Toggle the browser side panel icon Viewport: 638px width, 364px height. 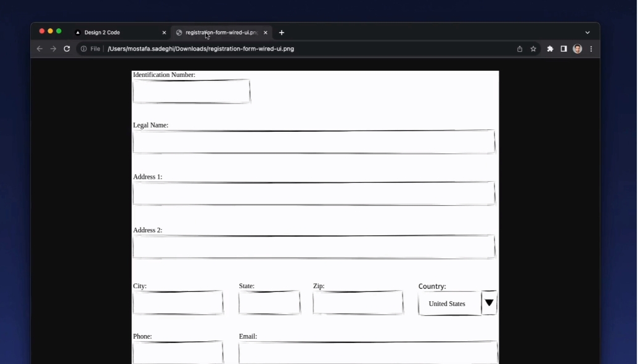[563, 49]
